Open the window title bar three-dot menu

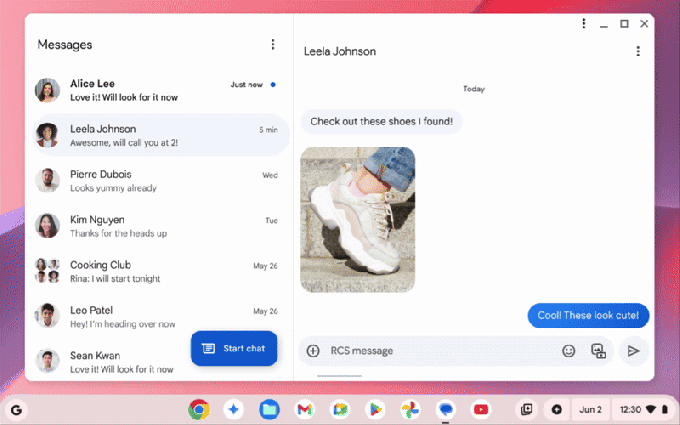584,24
